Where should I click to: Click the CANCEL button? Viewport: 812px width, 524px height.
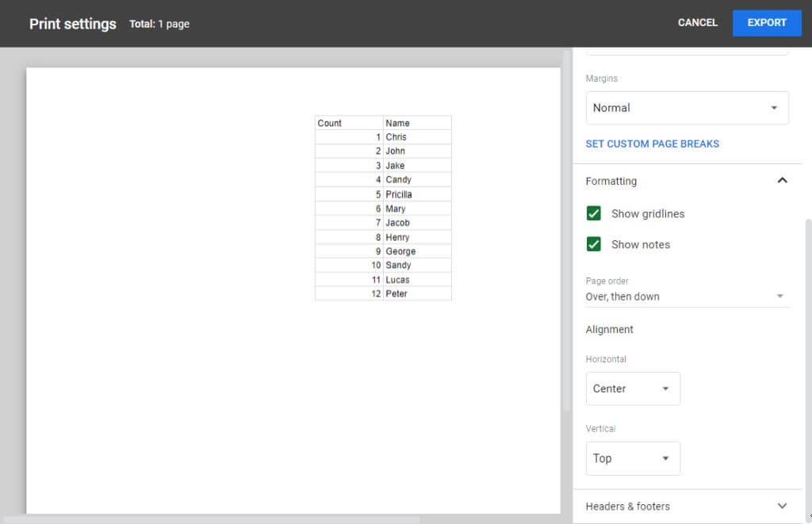tap(698, 23)
